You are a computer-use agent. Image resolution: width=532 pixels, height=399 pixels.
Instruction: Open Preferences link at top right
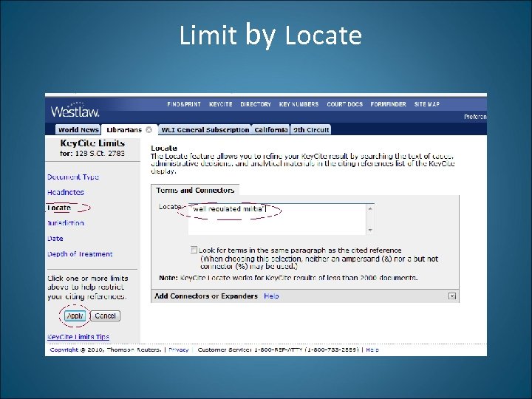475,117
